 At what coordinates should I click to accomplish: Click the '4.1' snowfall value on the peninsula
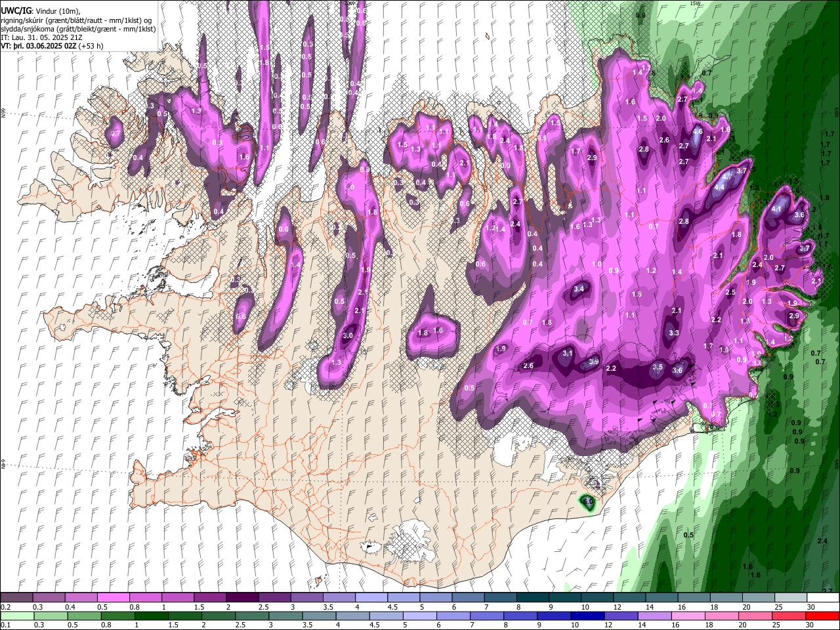(x=777, y=209)
